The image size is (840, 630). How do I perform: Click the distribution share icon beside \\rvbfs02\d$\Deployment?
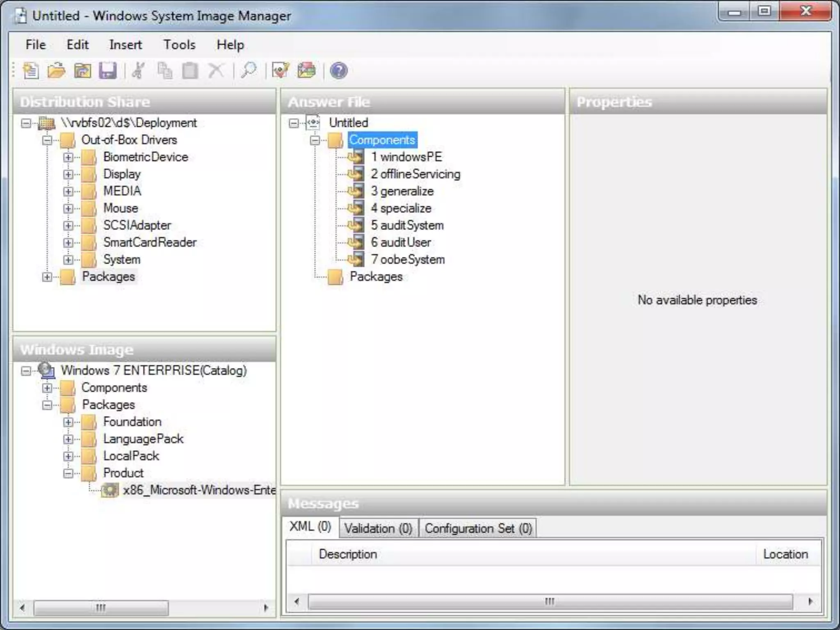[47, 123]
